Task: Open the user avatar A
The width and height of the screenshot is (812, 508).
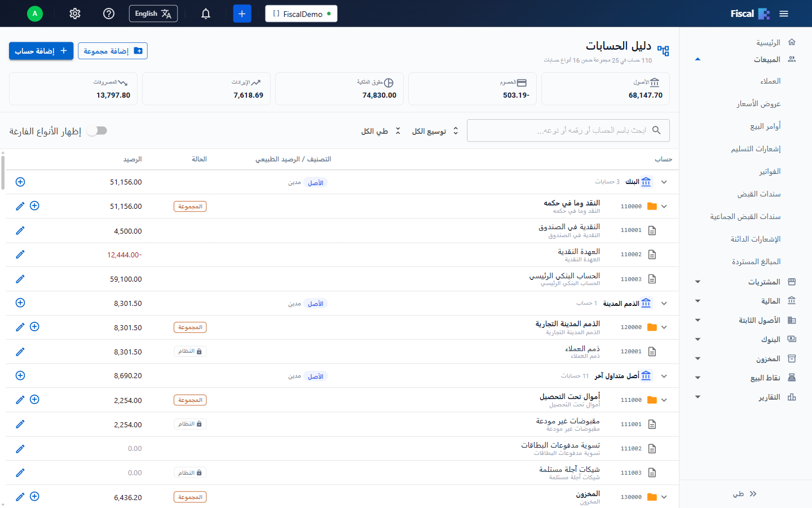Action: (35, 14)
